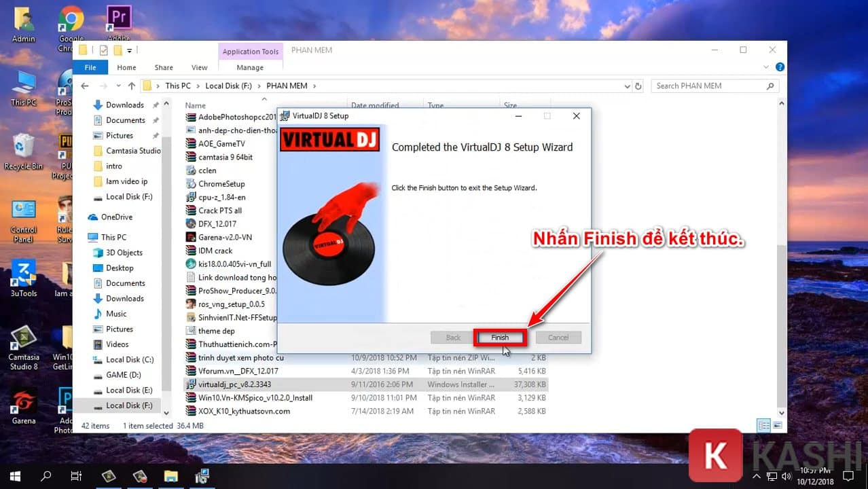Open the Quick Access Toolbar customize menu
The height and width of the screenshot is (489, 868).
[x=130, y=50]
